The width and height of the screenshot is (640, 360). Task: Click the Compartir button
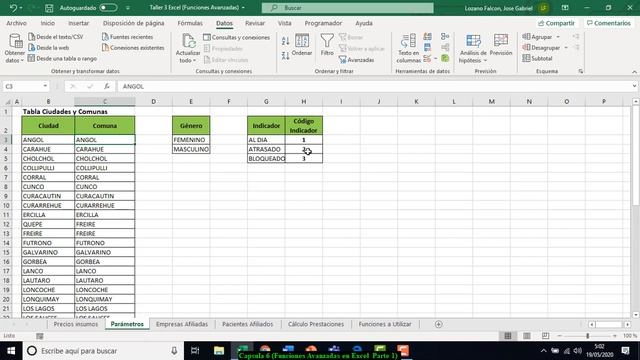(556, 23)
